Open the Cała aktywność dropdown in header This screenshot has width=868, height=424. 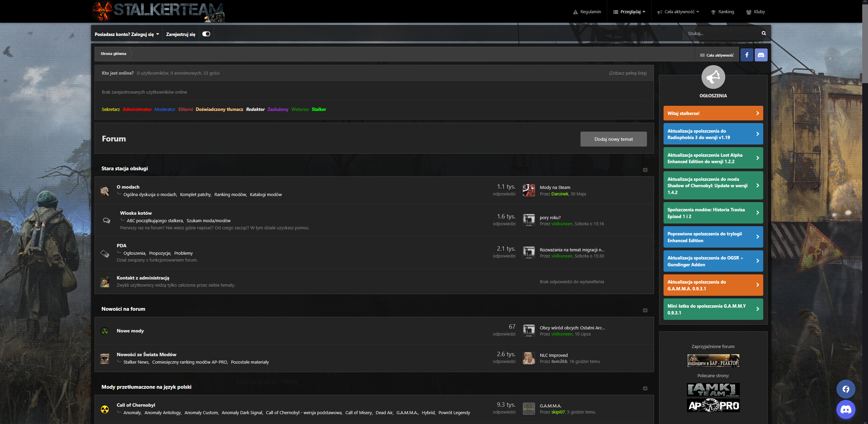[678, 12]
